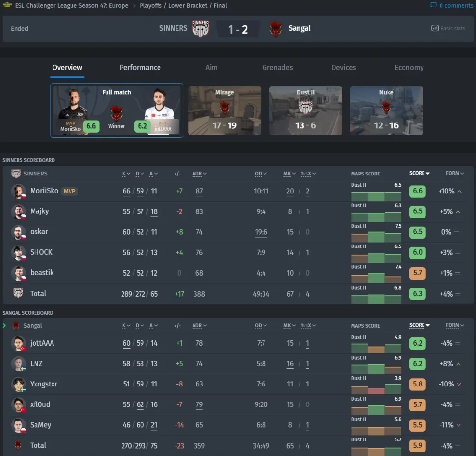
Task: Click the SINNERS team logo in match header
Action: [200, 28]
